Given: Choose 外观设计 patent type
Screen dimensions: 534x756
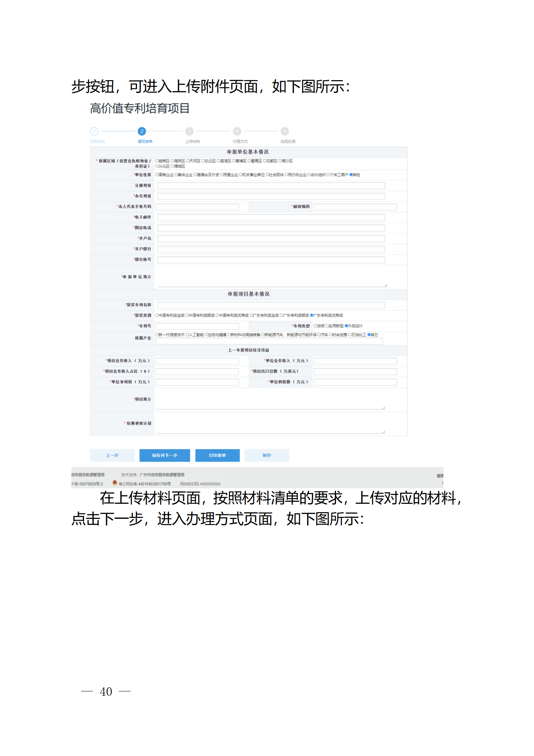Looking at the screenshot, I should (x=346, y=326).
